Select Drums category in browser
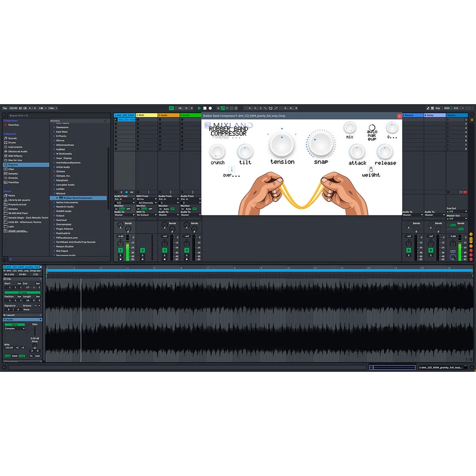The width and height of the screenshot is (476, 476). 12,142
